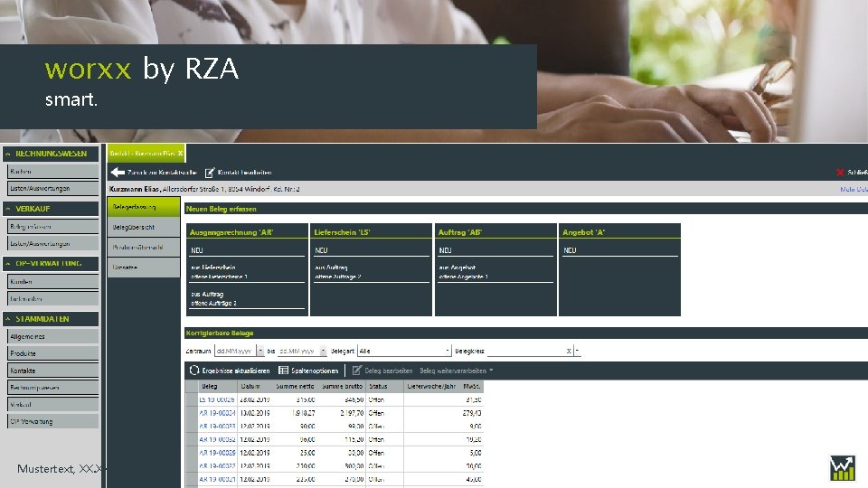Open Produkte under Stammdaten
The image size is (868, 488).
coord(52,353)
